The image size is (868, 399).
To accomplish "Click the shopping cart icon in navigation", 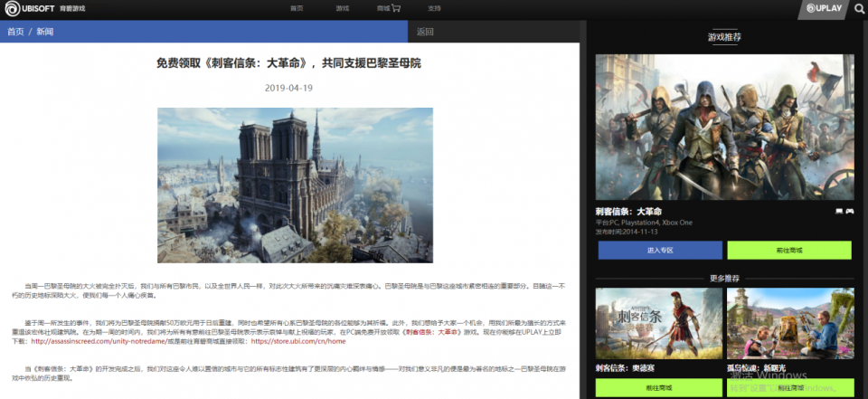I will coord(396,8).
